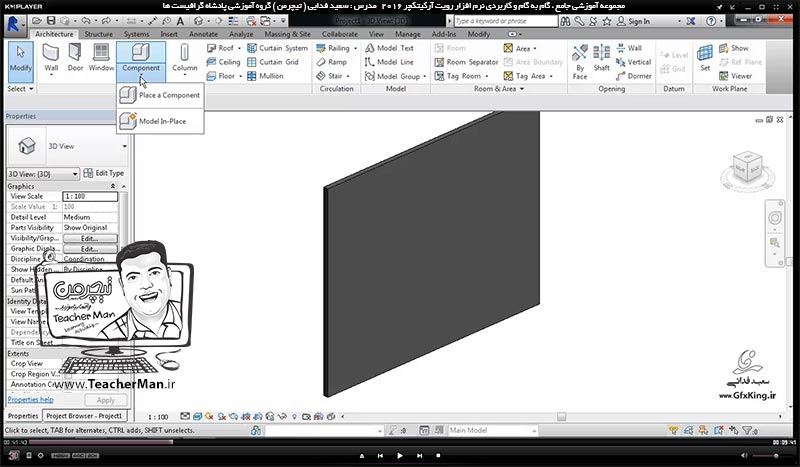800x467 pixels.
Task: Click the horizontal view scrollbar thumb
Action: click(x=562, y=417)
